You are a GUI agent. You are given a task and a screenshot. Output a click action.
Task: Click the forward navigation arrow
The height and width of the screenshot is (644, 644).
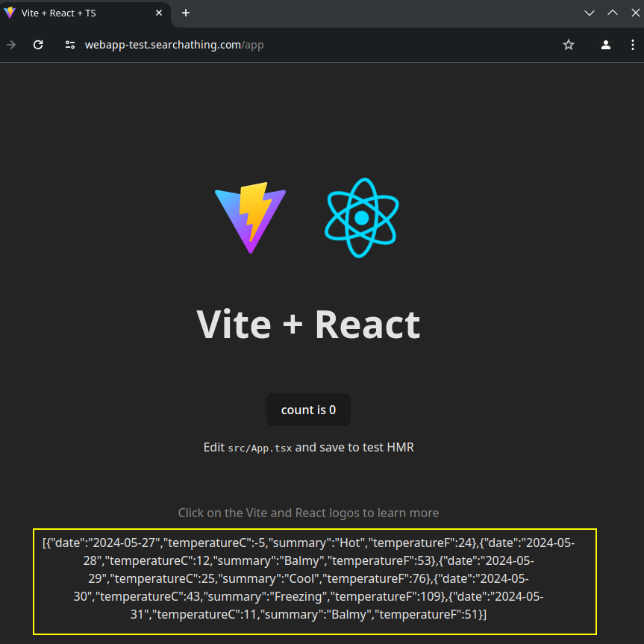[11, 45]
